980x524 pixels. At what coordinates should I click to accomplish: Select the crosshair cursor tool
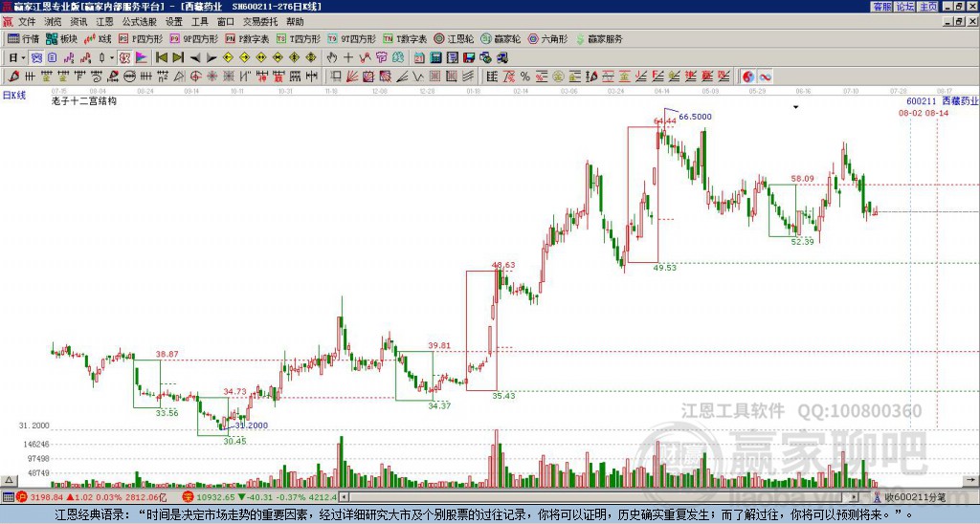[x=348, y=58]
